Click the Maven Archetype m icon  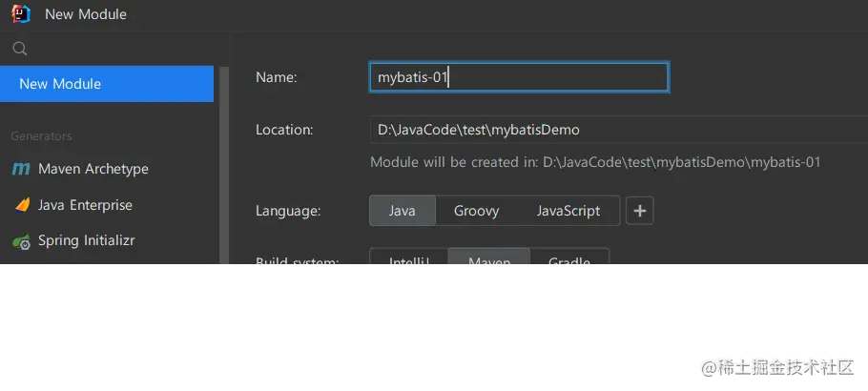pyautogui.click(x=21, y=169)
